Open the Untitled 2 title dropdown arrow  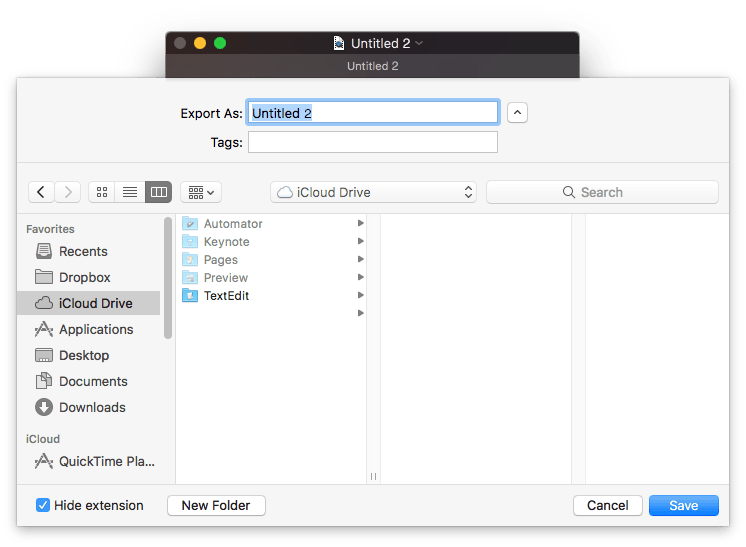pyautogui.click(x=419, y=43)
